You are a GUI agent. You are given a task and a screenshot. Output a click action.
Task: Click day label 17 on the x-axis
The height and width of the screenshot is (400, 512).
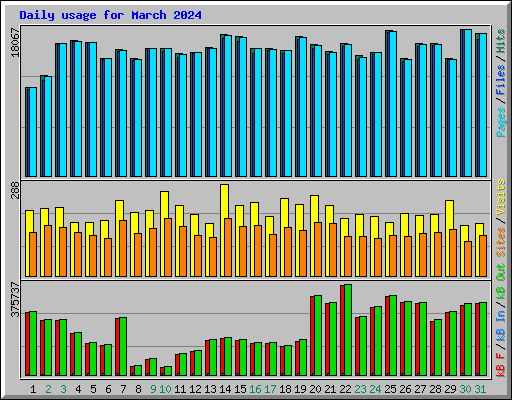[270, 389]
